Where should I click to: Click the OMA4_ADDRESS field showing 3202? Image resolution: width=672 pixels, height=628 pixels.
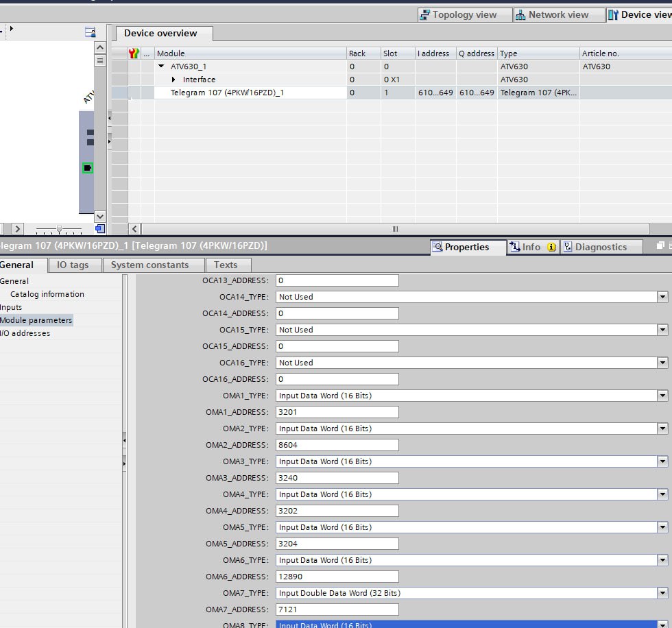click(337, 511)
